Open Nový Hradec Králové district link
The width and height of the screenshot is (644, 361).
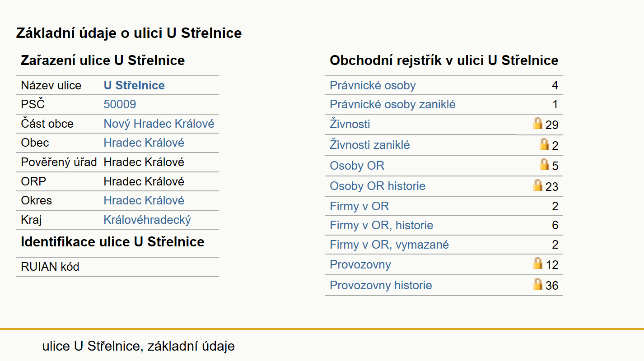point(159,124)
